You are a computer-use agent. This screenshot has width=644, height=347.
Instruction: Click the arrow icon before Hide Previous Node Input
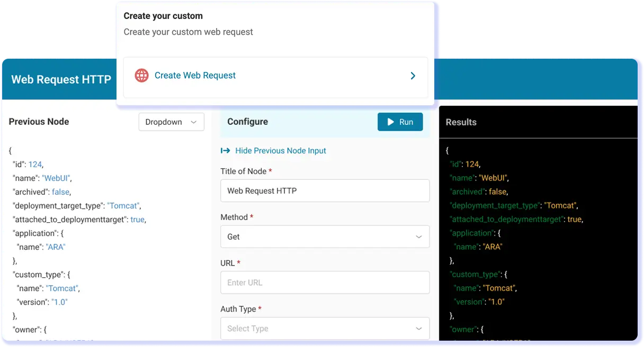[x=225, y=151]
